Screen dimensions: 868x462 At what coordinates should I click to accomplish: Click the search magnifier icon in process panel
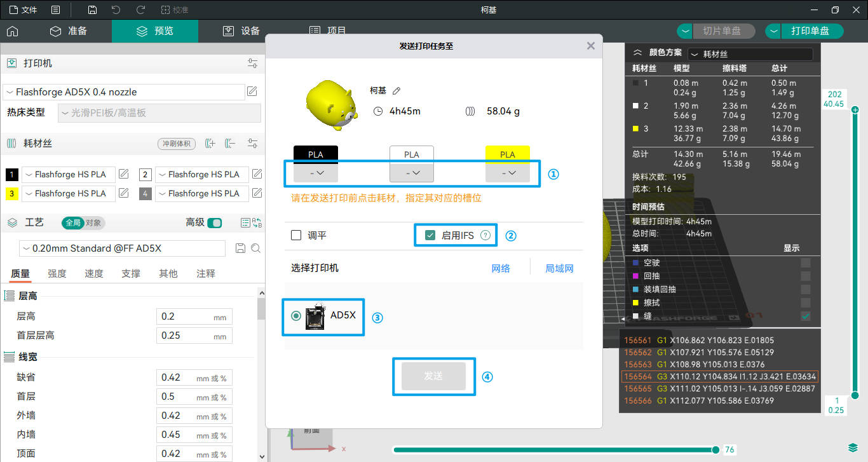point(255,248)
